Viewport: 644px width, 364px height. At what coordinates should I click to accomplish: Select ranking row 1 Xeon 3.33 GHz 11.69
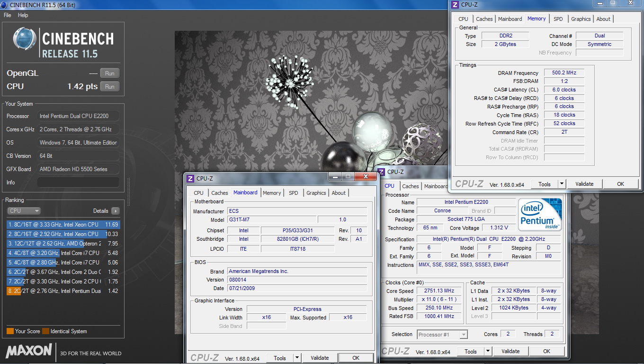point(63,225)
